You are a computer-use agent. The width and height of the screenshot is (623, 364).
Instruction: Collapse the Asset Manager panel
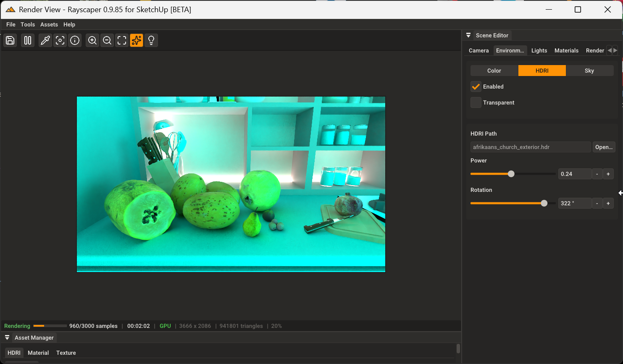click(x=7, y=338)
